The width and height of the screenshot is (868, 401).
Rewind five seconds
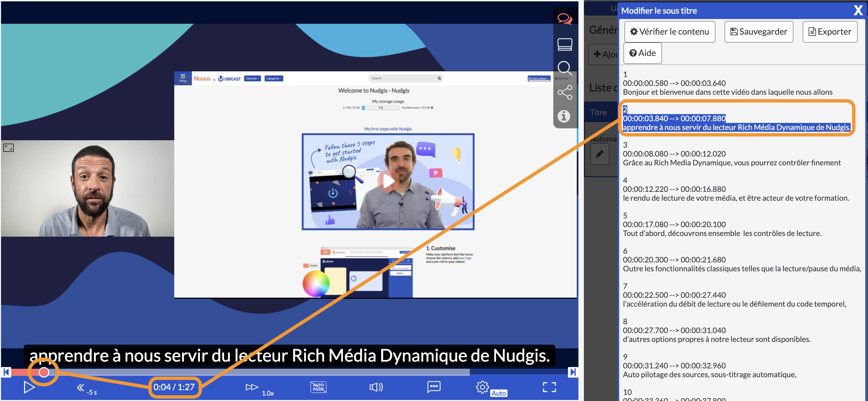click(x=86, y=388)
